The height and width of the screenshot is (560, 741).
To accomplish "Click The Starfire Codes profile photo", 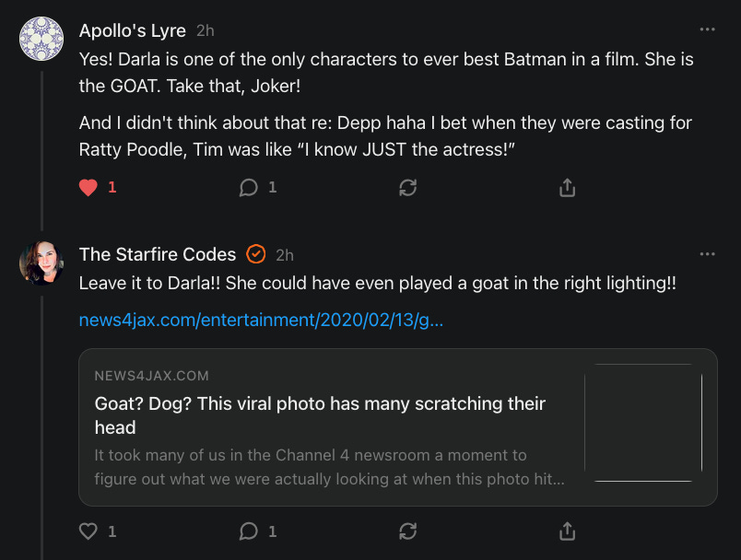I will coord(41,263).
